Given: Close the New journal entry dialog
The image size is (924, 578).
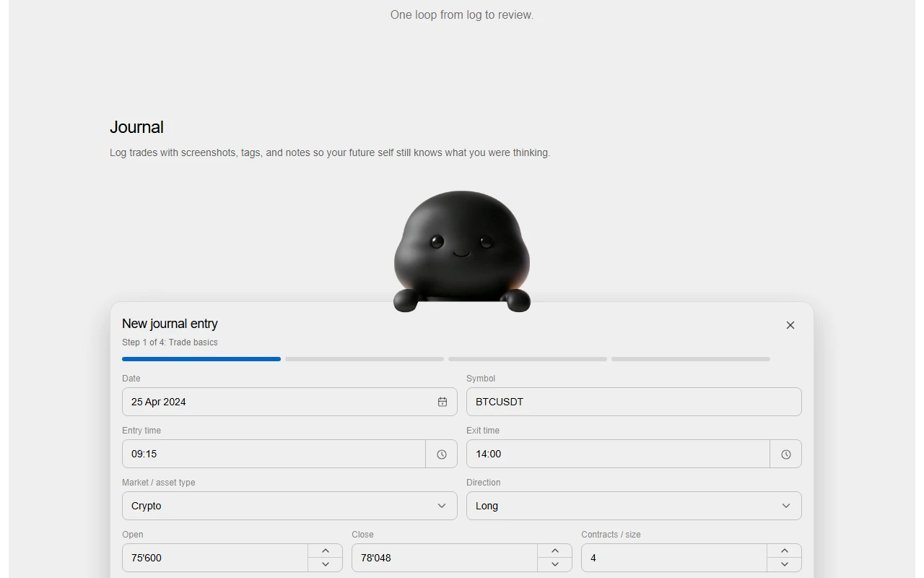Looking at the screenshot, I should [x=790, y=325].
